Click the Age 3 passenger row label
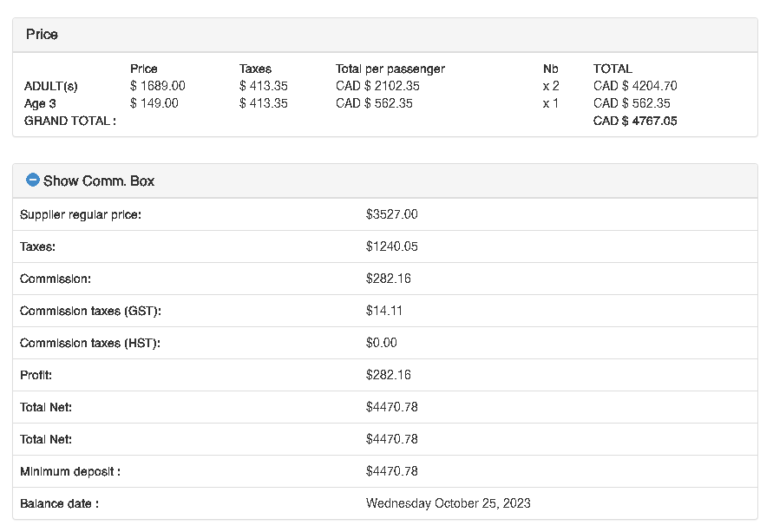 click(40, 103)
